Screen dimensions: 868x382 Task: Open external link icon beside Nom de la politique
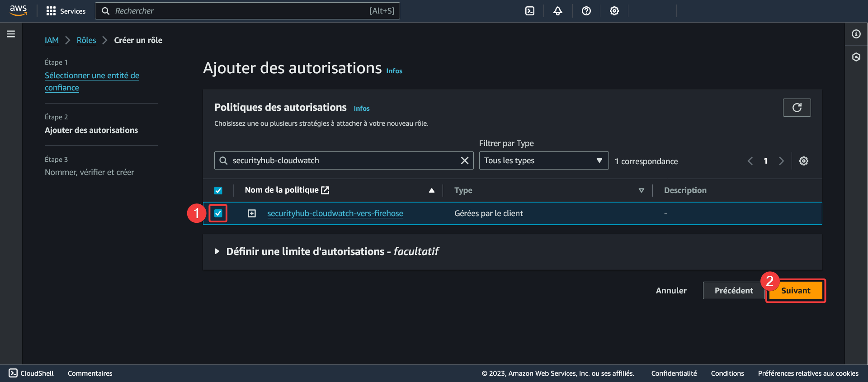[x=325, y=190]
